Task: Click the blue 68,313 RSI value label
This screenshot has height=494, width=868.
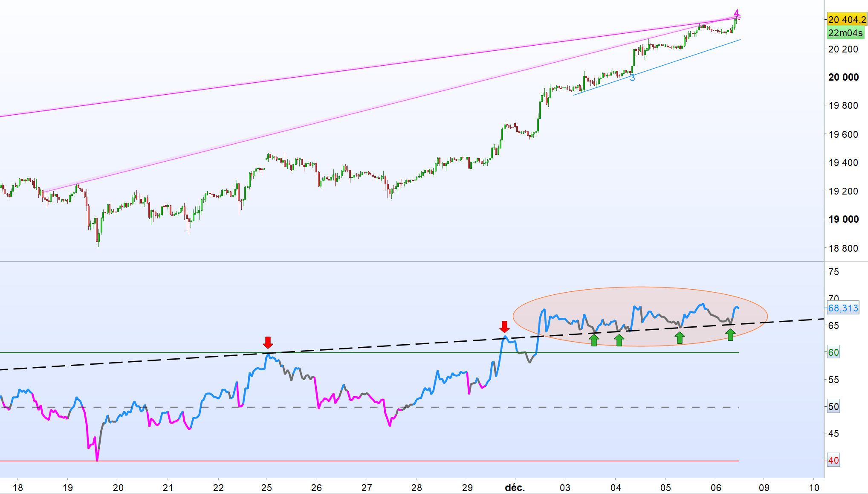Action: [843, 308]
